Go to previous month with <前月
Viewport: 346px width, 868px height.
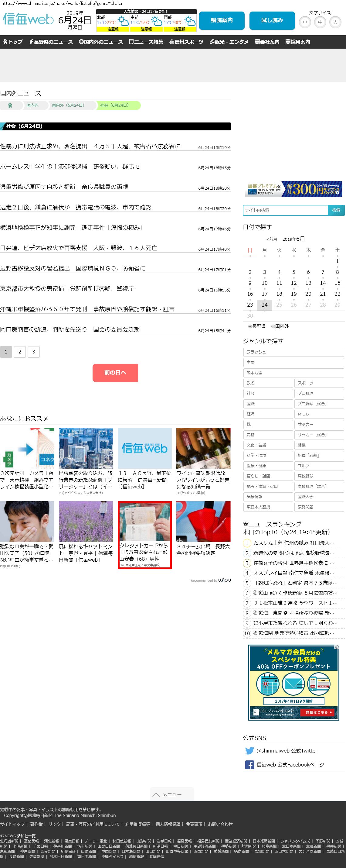[x=272, y=239]
